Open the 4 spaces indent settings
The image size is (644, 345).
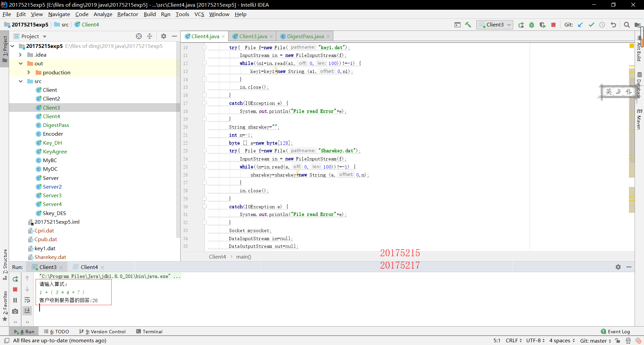[562, 341]
